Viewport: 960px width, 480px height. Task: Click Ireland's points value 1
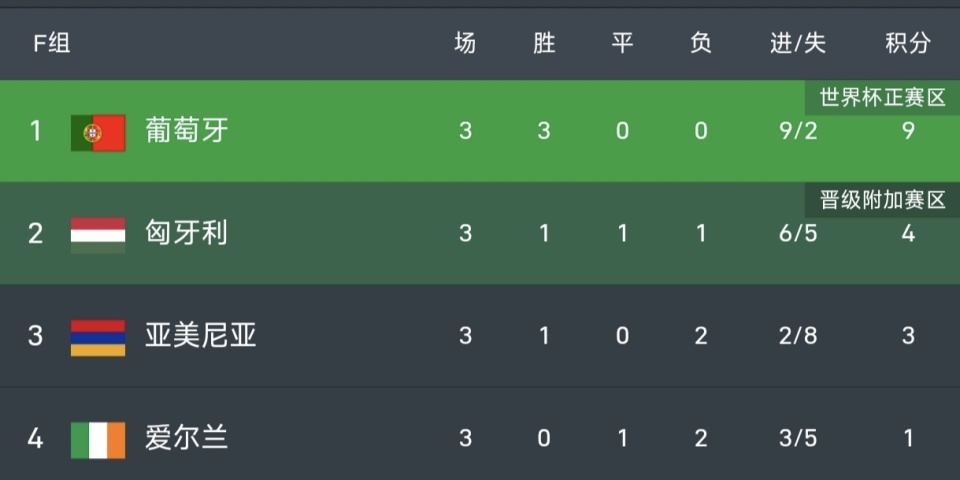tap(908, 438)
